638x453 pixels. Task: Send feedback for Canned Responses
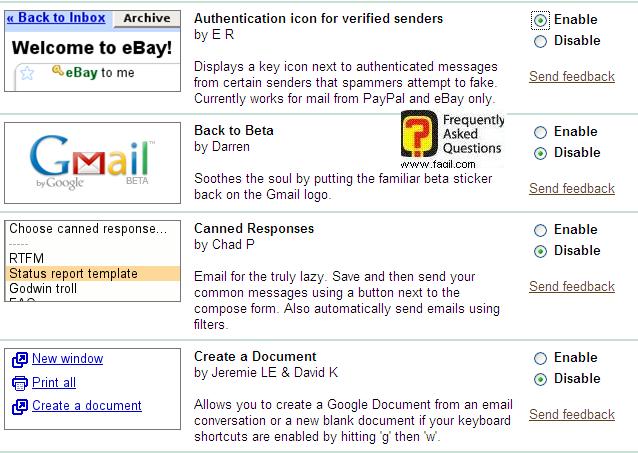coord(572,287)
